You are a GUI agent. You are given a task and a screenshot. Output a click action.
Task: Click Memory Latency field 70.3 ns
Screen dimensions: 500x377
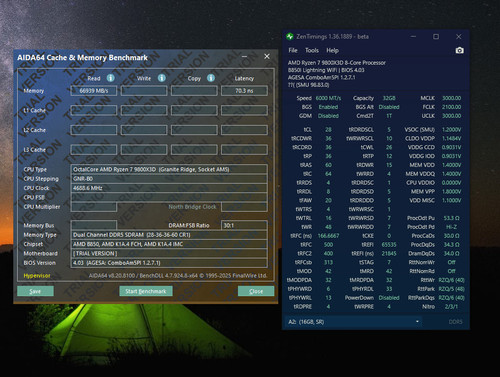pyautogui.click(x=244, y=91)
